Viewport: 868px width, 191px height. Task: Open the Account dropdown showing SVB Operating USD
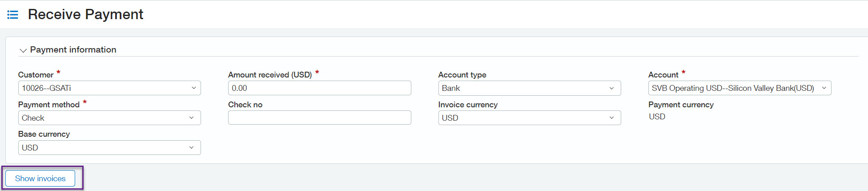tap(739, 88)
